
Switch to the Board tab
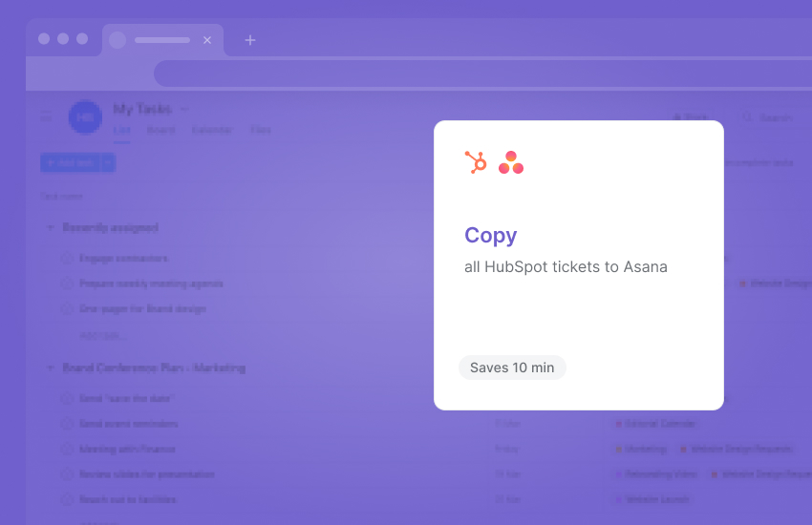point(160,130)
